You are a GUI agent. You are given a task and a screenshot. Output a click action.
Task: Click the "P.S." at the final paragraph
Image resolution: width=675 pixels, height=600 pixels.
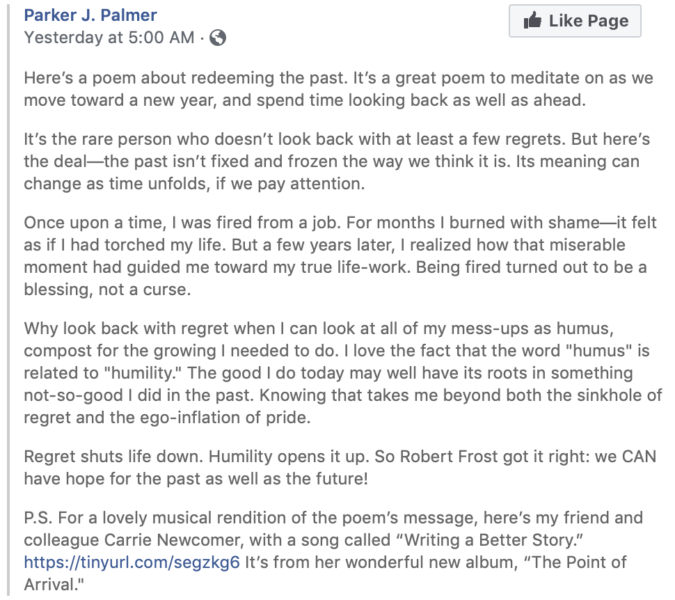pyautogui.click(x=38, y=518)
